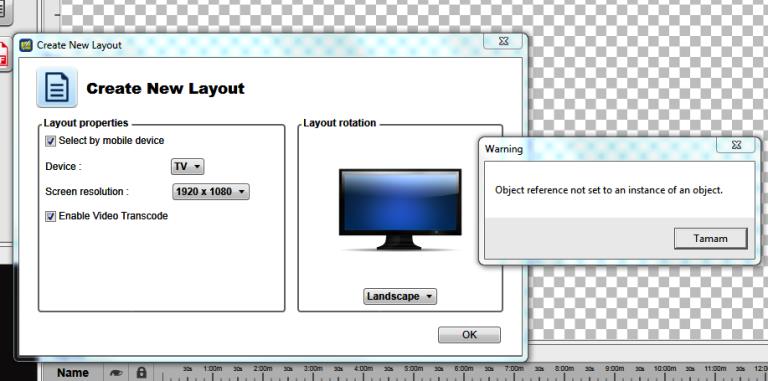Click the app icon in dialog title bar
The width and height of the screenshot is (768, 381).
click(25, 46)
